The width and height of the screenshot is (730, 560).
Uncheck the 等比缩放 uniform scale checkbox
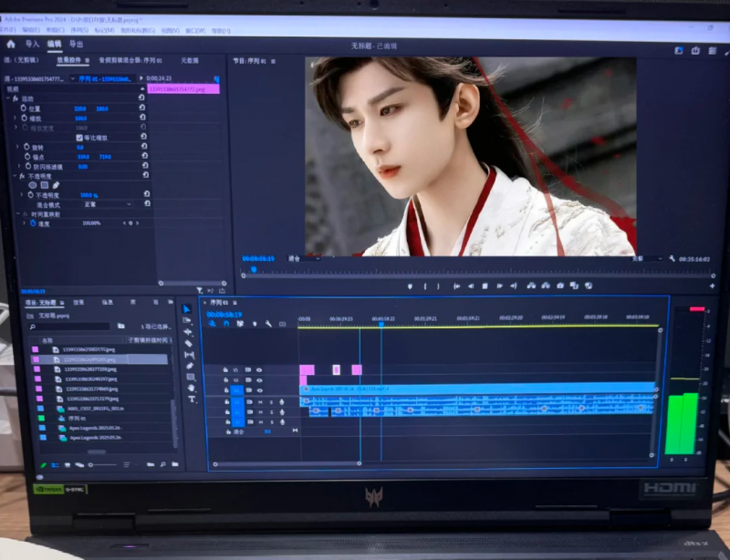(x=79, y=137)
